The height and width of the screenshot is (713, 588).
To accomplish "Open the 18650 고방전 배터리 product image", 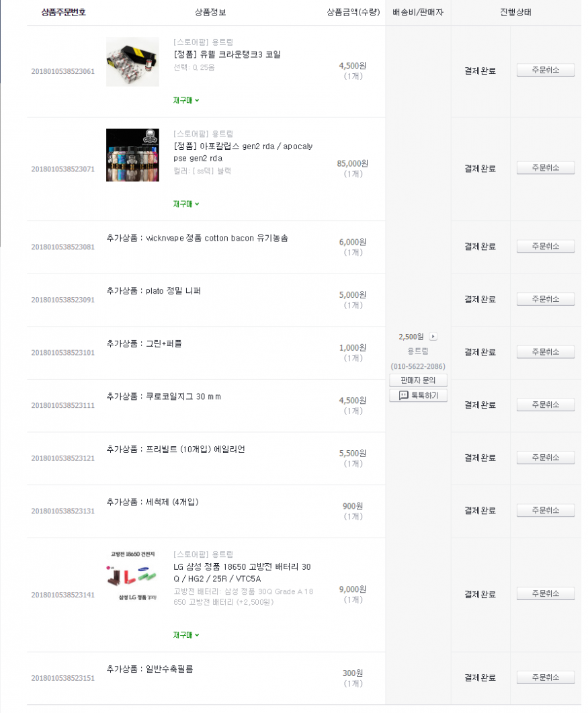I will click(x=132, y=577).
